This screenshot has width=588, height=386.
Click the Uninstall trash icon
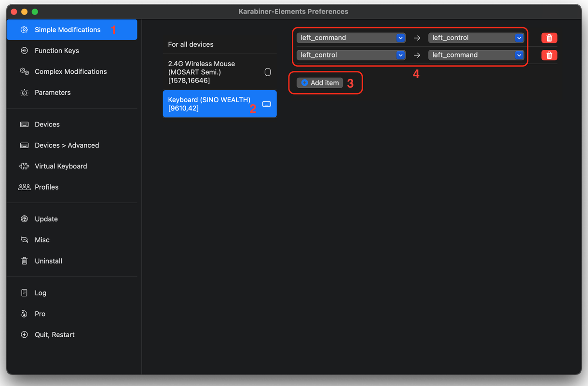click(24, 261)
